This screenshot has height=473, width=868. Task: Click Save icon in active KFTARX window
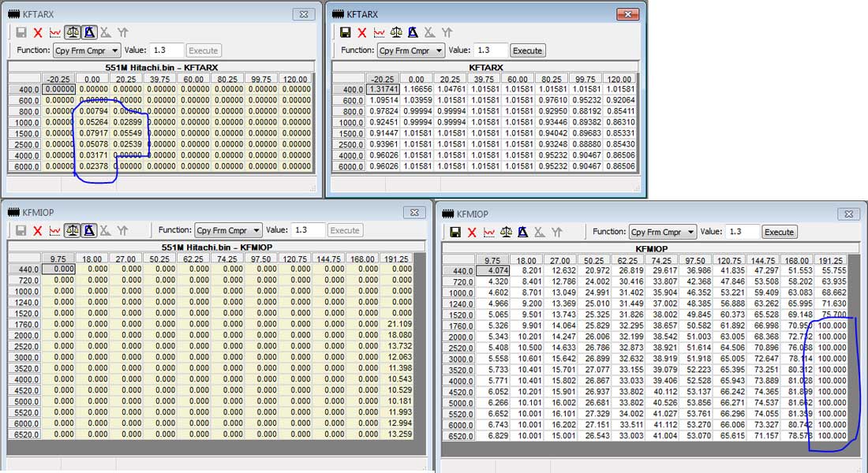pyautogui.click(x=345, y=32)
